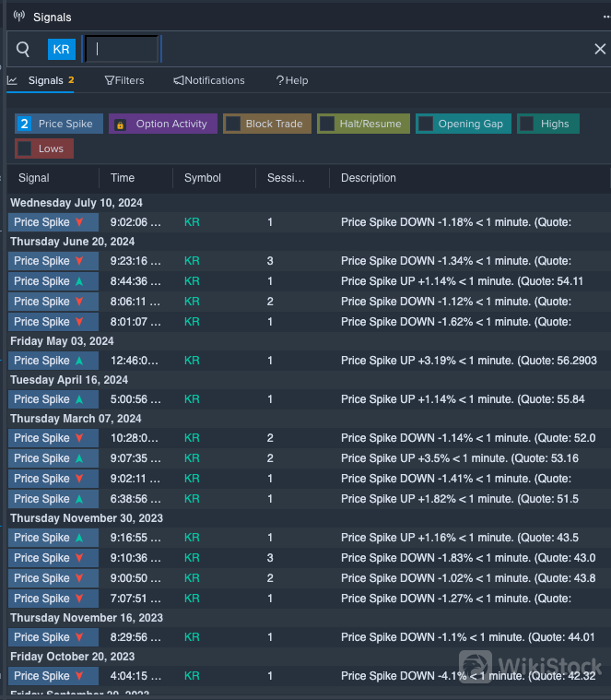Enable the Highs filter checkbox
The width and height of the screenshot is (611, 700).
[527, 124]
